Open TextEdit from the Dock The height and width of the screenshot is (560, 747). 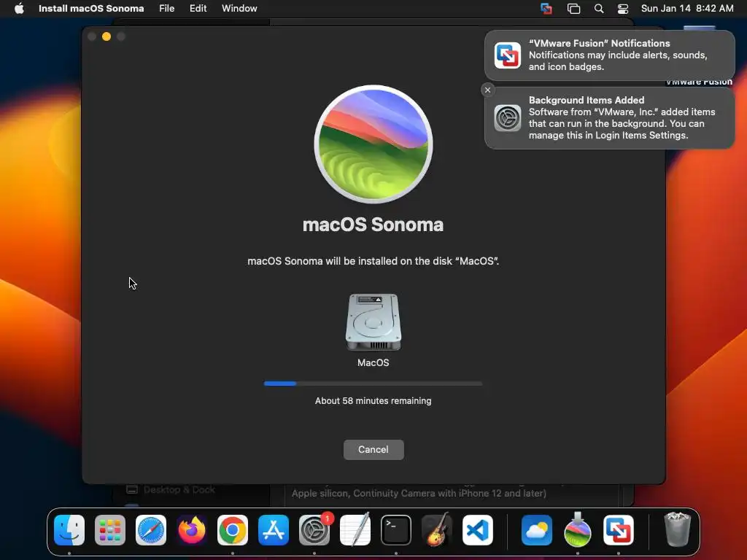click(355, 530)
